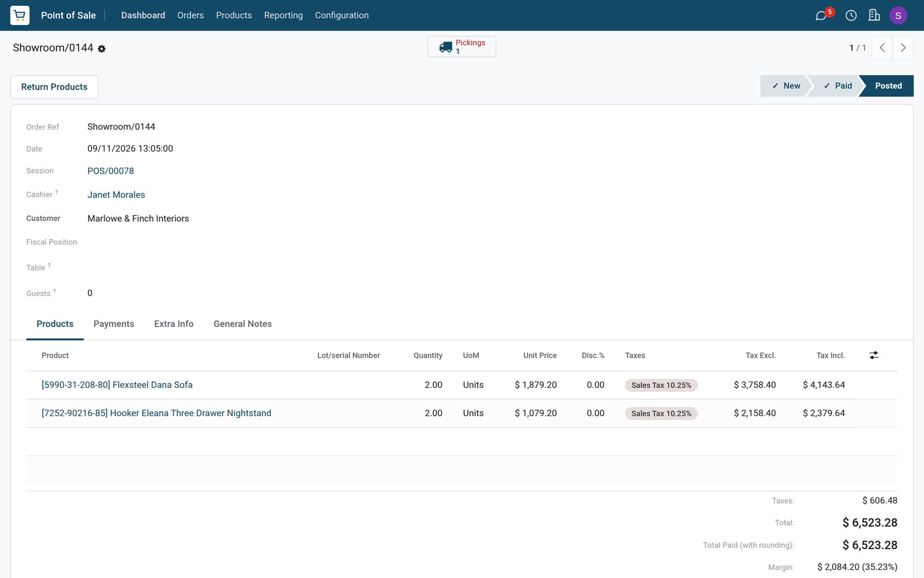Open Flexsteel Dana Sofa product link
This screenshot has width=924, height=578.
click(117, 385)
